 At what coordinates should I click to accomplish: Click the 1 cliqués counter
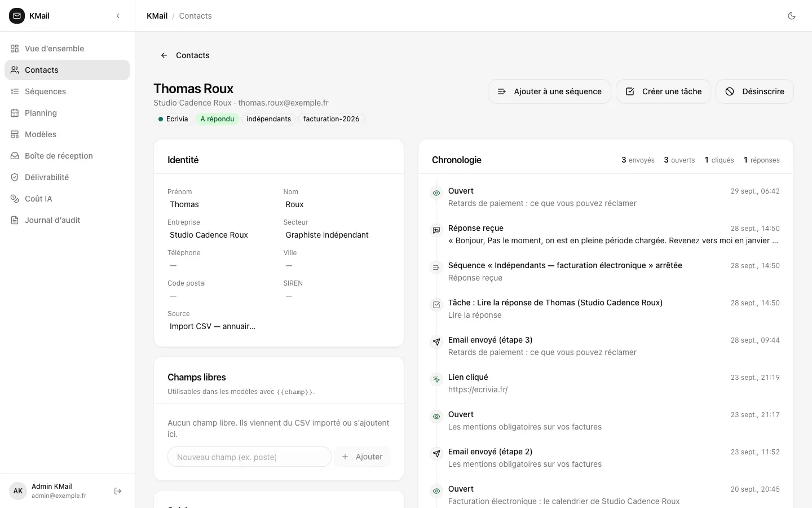(x=719, y=160)
